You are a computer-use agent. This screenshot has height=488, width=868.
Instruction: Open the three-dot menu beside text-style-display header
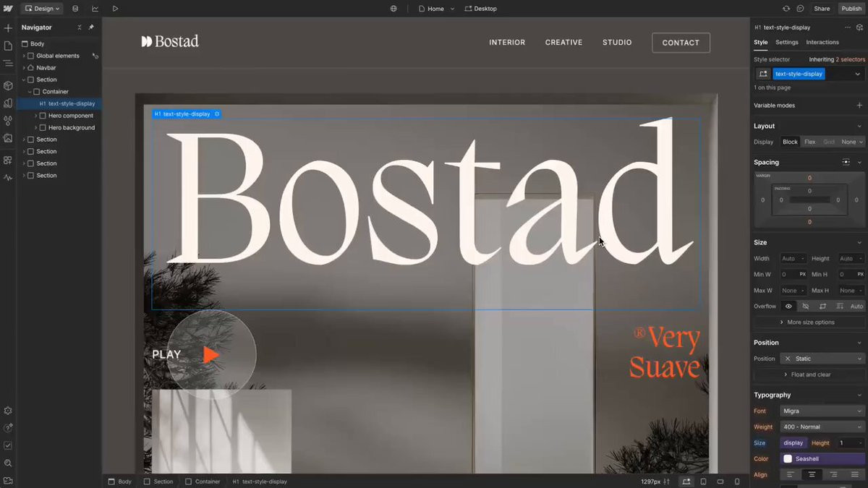(x=848, y=27)
